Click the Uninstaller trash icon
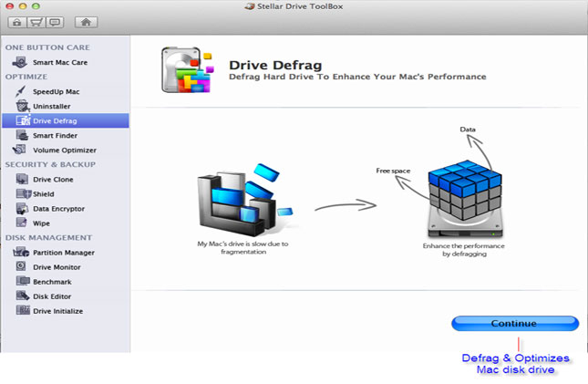The height and width of the screenshot is (384, 588). (23, 106)
